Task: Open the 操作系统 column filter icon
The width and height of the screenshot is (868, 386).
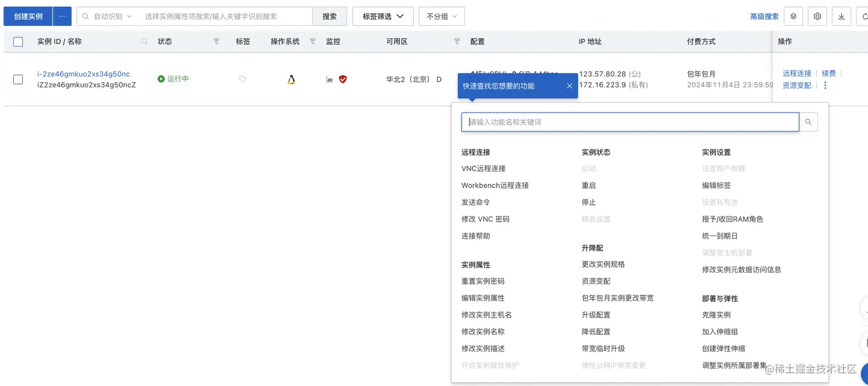Action: (313, 41)
